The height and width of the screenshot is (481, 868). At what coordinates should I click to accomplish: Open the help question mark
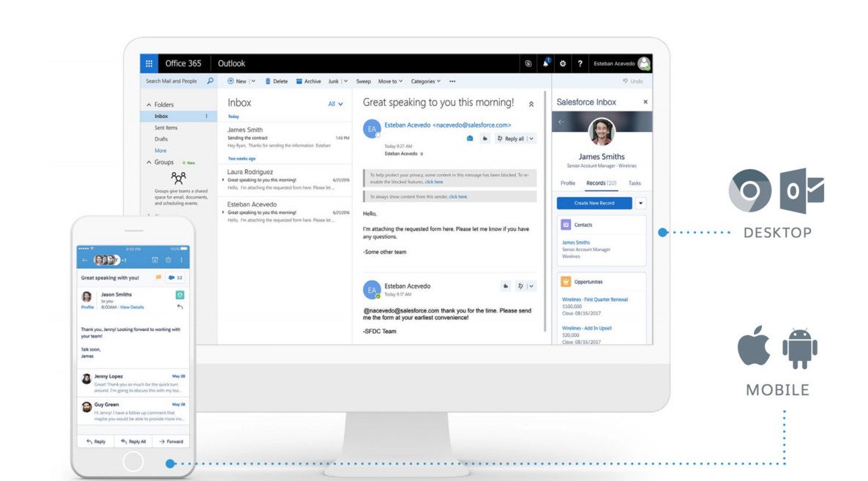(580, 64)
